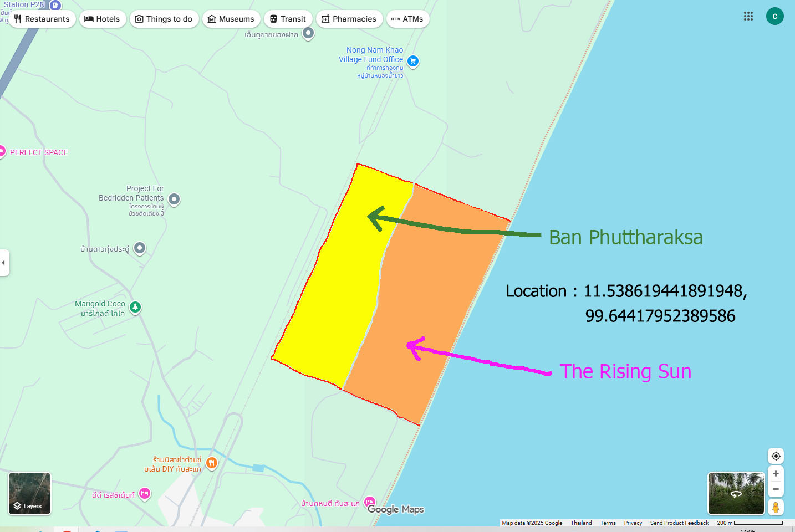795x532 pixels.
Task: Click the Project For Bedridden Patients marker
Action: (x=174, y=199)
